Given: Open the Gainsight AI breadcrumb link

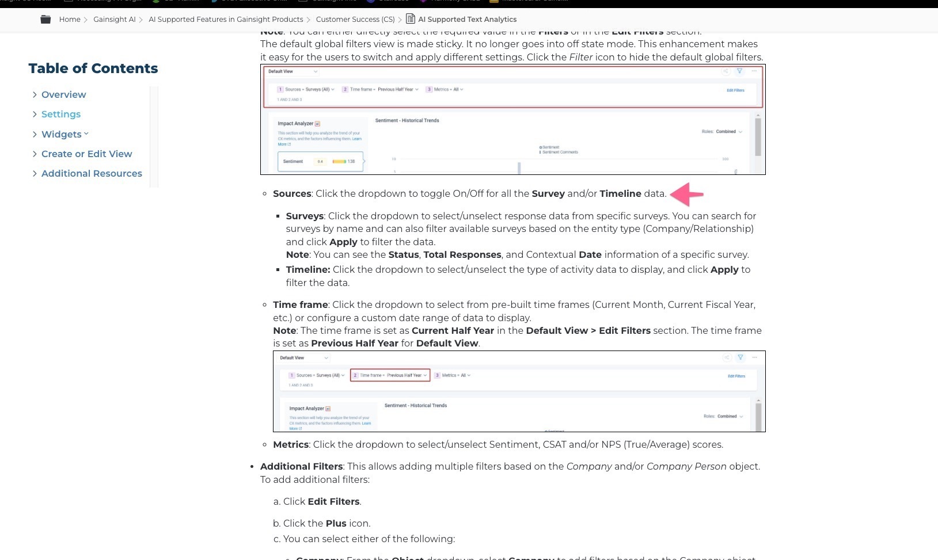Looking at the screenshot, I should coord(115,19).
